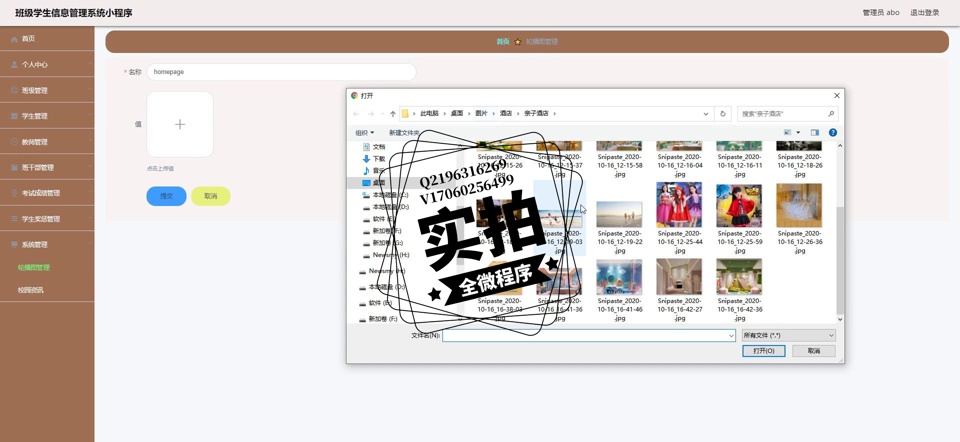Open 个人中心 in the sidebar menu
The image size is (960, 442).
pyautogui.click(x=35, y=65)
